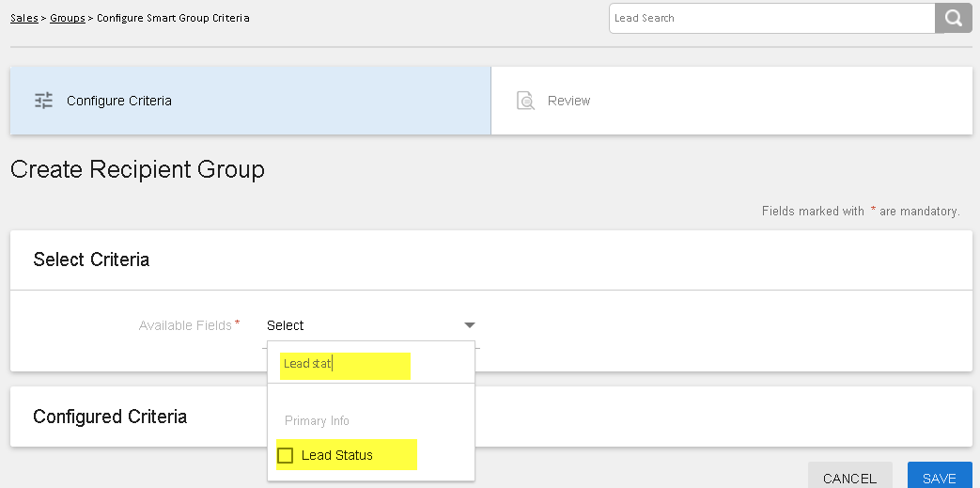
Task: Click the sliders icon beside Configure Criteria
Action: tap(43, 101)
